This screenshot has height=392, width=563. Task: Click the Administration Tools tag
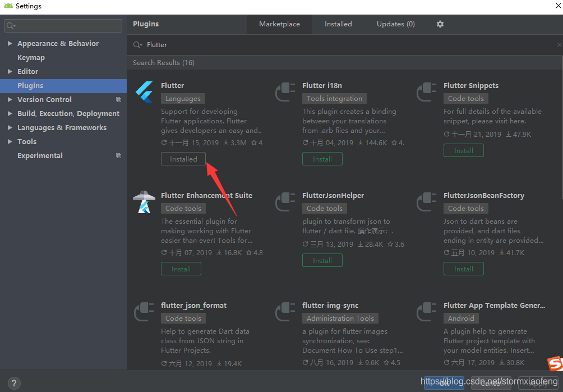coord(340,319)
